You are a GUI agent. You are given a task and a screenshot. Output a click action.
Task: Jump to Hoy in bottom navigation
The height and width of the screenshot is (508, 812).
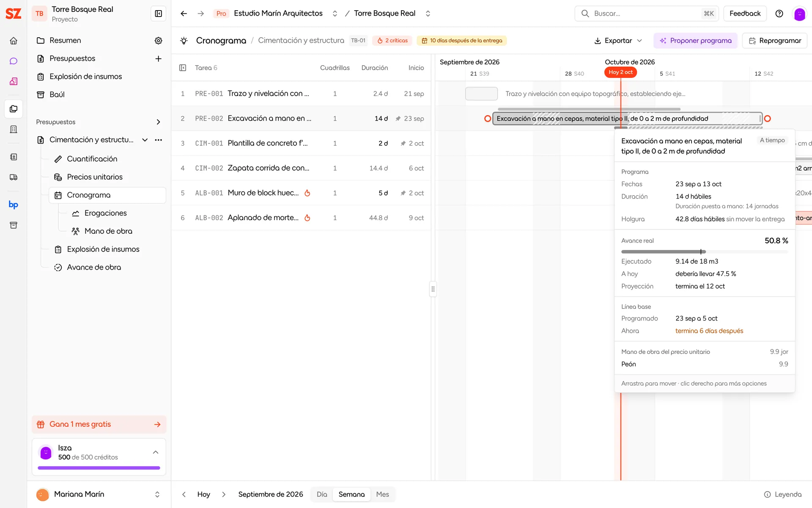[203, 494]
